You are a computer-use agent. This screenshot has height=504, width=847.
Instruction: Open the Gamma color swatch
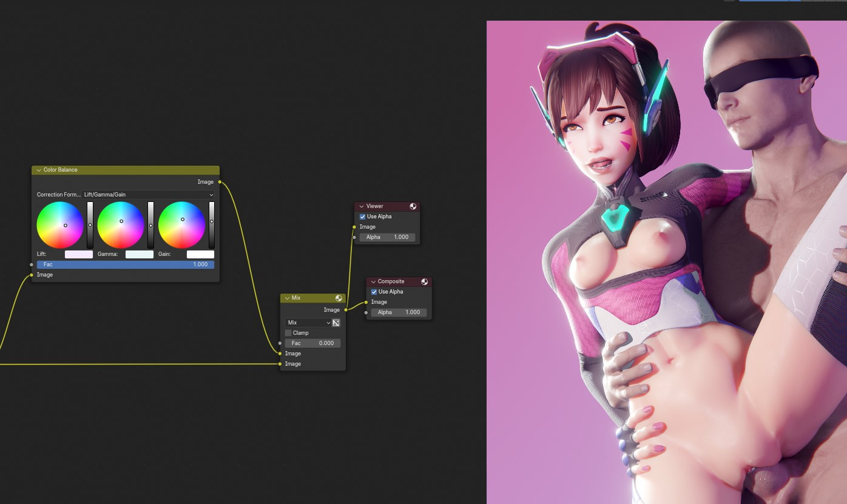tap(140, 254)
